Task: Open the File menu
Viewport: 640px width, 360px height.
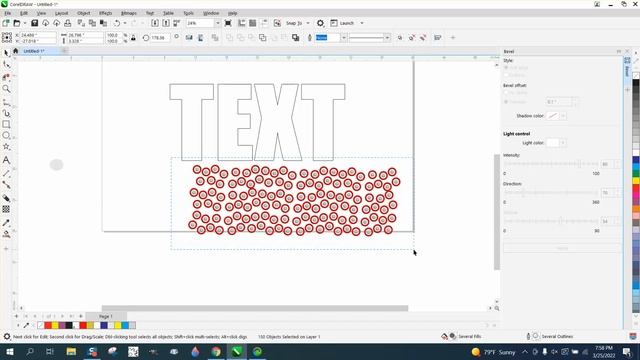Action: (8, 13)
